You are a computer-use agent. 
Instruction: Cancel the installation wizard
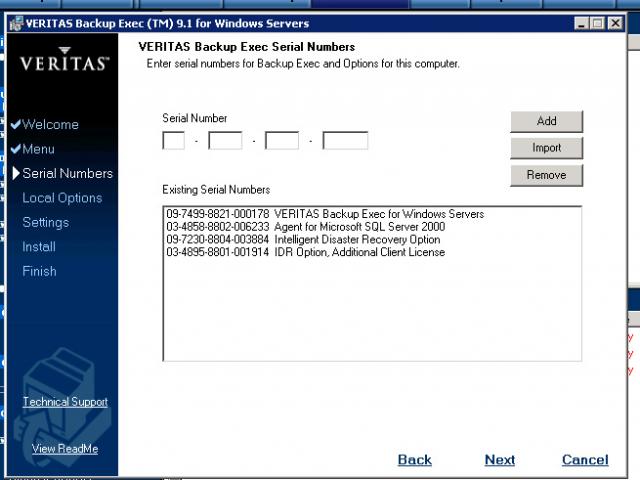(x=585, y=460)
